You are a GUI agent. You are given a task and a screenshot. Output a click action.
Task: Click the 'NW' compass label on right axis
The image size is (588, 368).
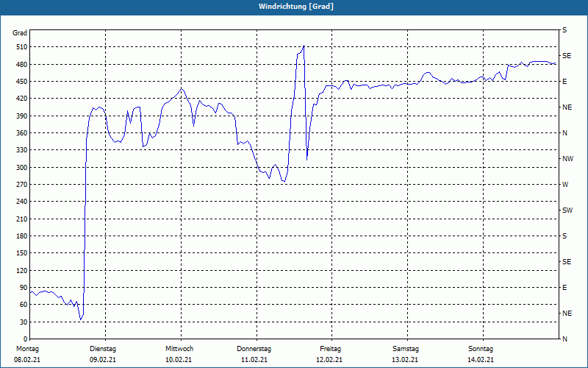tap(567, 159)
